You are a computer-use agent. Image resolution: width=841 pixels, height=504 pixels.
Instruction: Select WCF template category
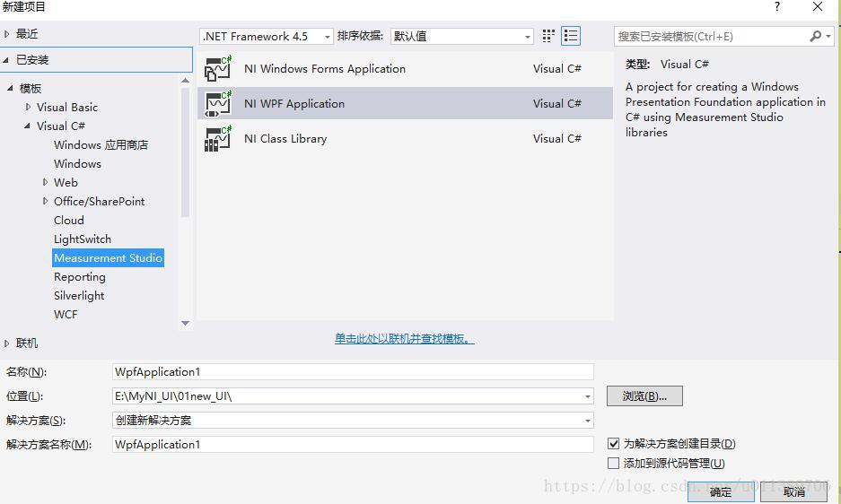(x=66, y=315)
